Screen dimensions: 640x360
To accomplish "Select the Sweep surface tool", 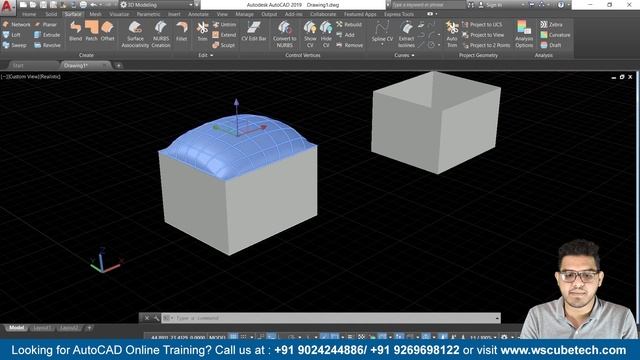I will tap(15, 45).
